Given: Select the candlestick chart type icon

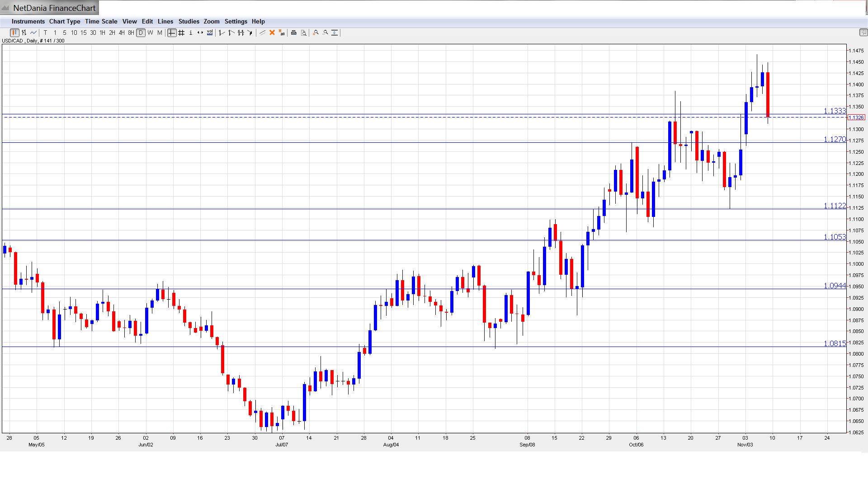Looking at the screenshot, I should [14, 33].
